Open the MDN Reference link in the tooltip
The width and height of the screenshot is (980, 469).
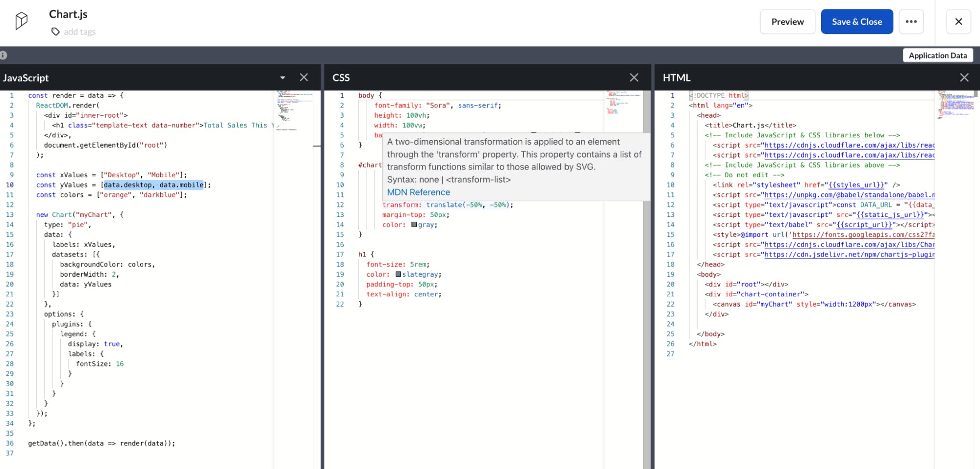(x=418, y=192)
